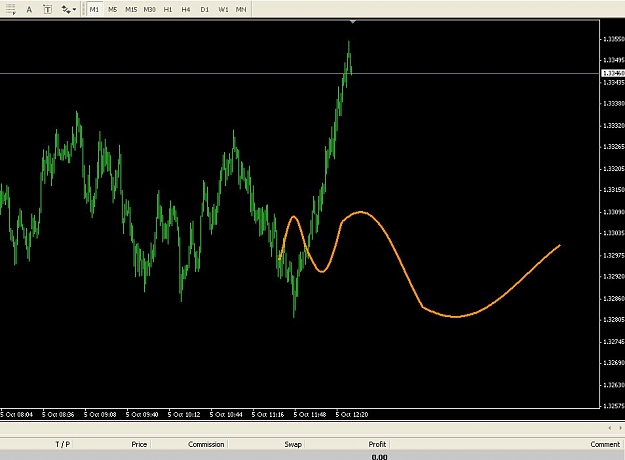Switch chart to D1 timeframe
The height and width of the screenshot is (460, 625).
tap(204, 9)
